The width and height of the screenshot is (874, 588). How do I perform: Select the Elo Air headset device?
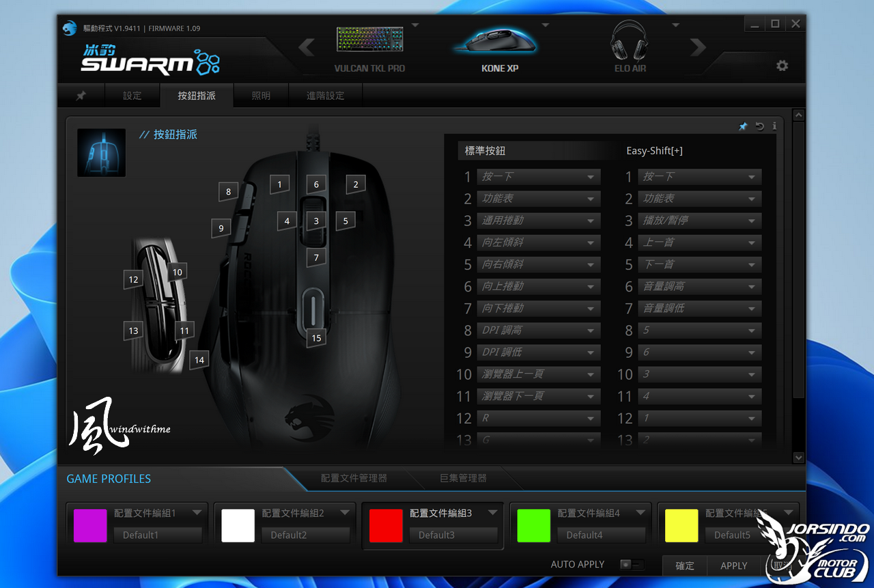630,46
